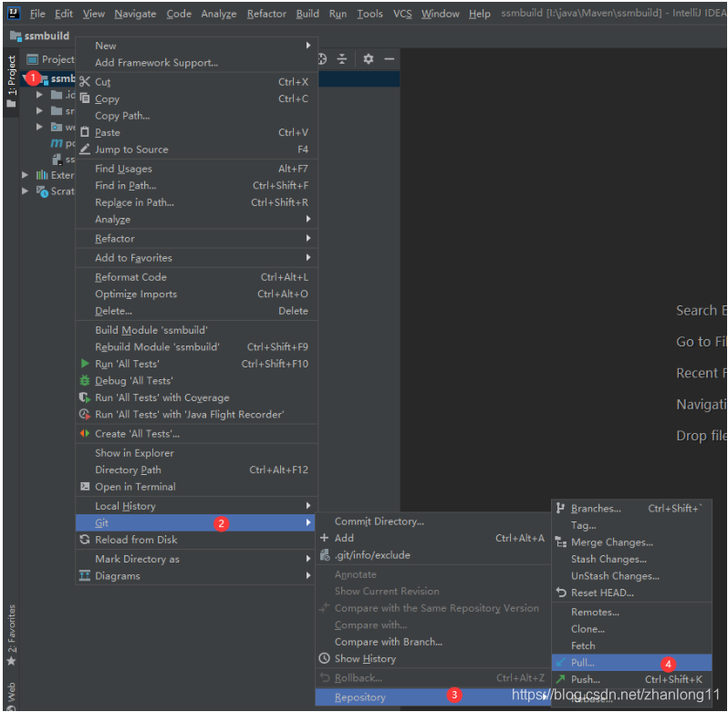Click the hide panel minus icon
Image resolution: width=728 pixels, height=712 pixels.
(x=390, y=59)
